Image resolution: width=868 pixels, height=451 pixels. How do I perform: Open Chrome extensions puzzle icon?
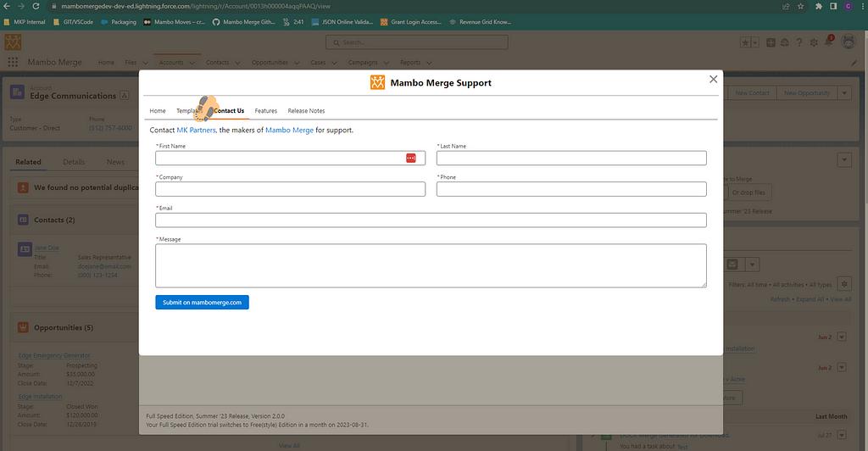coord(818,6)
